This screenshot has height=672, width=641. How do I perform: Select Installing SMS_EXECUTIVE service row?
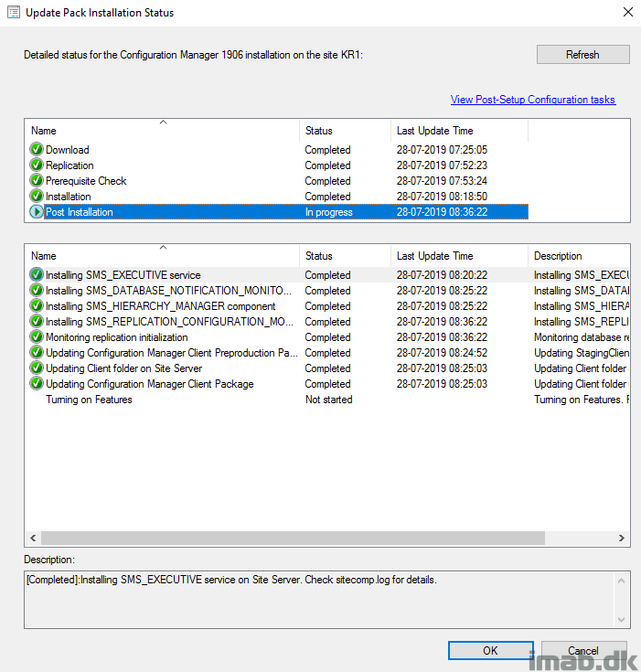pyautogui.click(x=329, y=274)
